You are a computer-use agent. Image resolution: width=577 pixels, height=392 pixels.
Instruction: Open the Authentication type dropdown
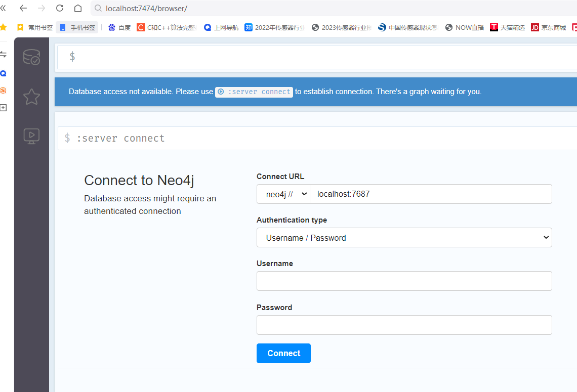pos(404,238)
